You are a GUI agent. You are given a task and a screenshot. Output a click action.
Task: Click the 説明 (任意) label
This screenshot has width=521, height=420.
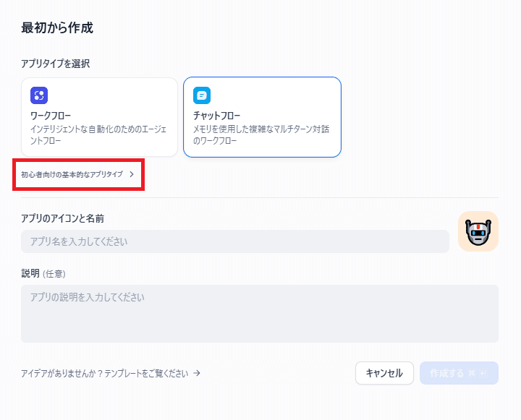pos(43,273)
